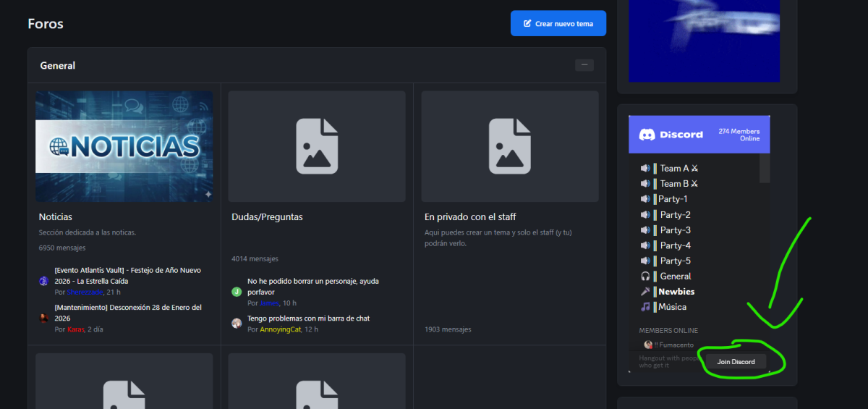The image size is (868, 409).
Task: Click green J avatar of James
Action: tap(237, 292)
